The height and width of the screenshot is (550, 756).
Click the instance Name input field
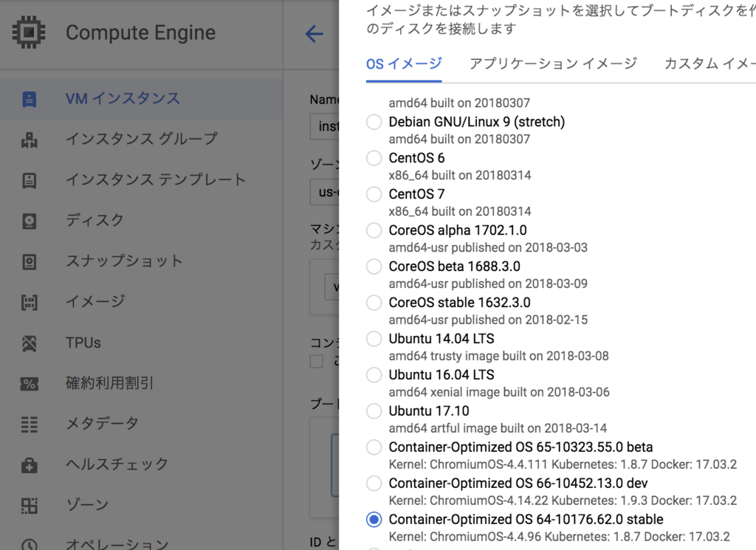click(325, 127)
